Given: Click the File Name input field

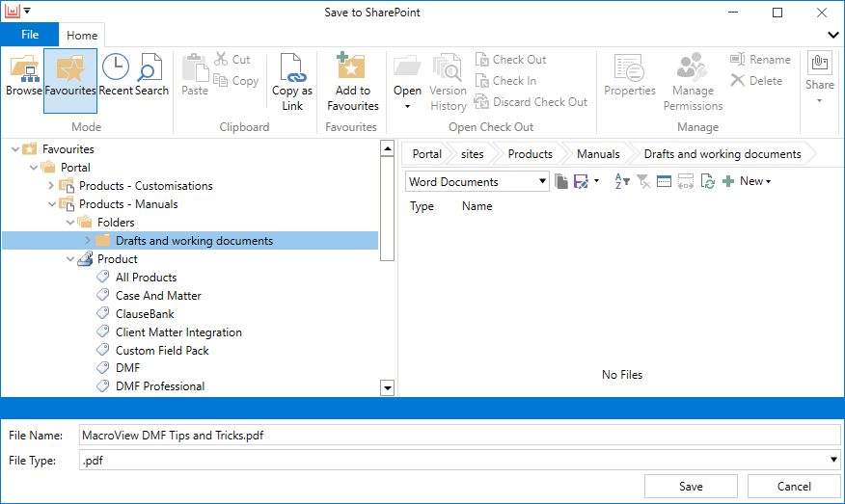Looking at the screenshot, I should [460, 435].
